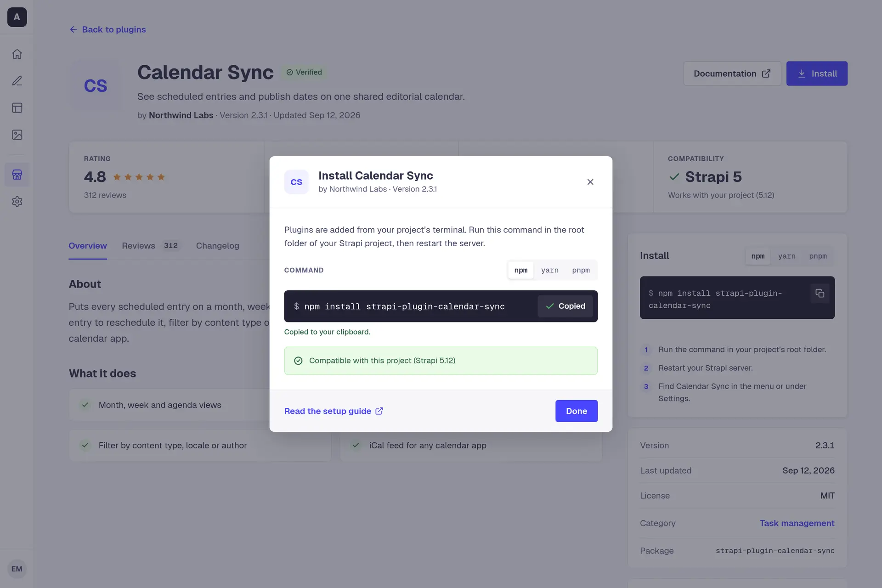The height and width of the screenshot is (588, 882).
Task: Open the Documentation external link button
Action: click(x=732, y=73)
